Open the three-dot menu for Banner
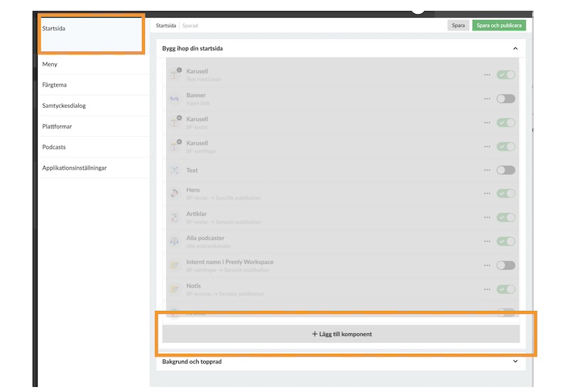The image size is (568, 392). point(487,99)
